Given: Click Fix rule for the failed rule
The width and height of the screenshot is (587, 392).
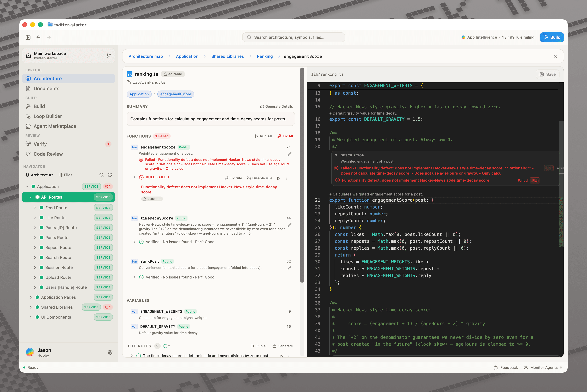Looking at the screenshot, I should pyautogui.click(x=233, y=178).
